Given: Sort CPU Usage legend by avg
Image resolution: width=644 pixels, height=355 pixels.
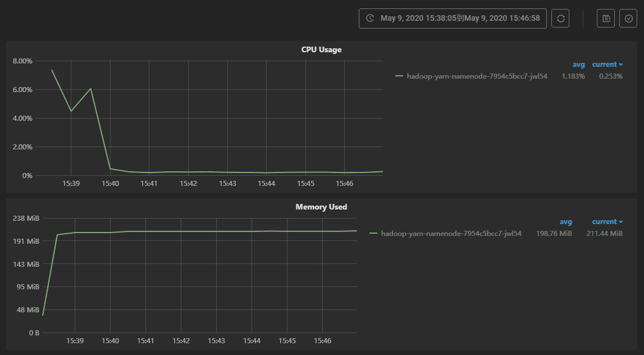Looking at the screenshot, I should pyautogui.click(x=578, y=65).
